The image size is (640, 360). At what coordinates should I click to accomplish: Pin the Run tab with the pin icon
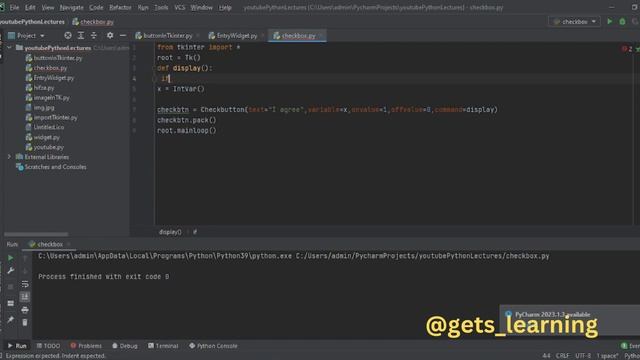[x=11, y=320]
